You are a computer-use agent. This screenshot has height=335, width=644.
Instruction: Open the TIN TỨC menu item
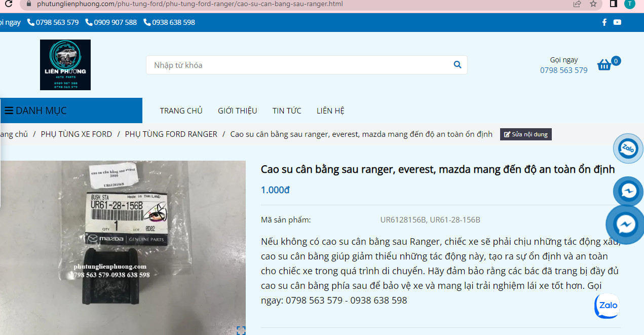[x=287, y=110]
